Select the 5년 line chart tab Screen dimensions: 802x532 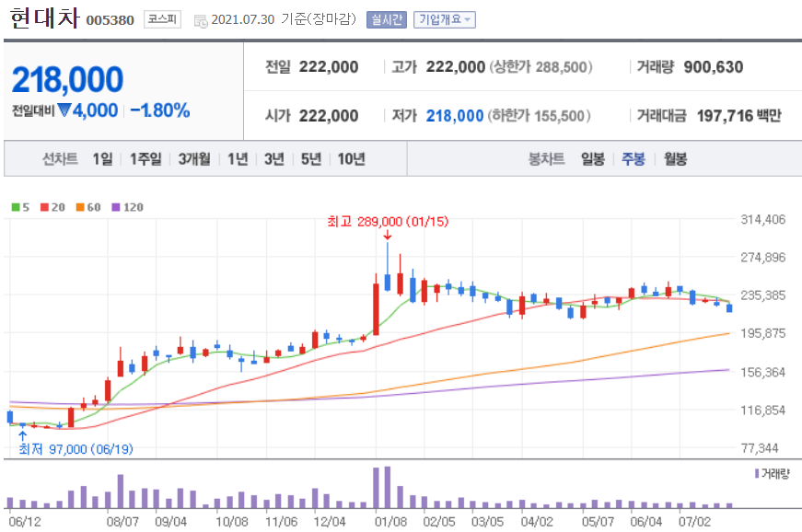311,159
